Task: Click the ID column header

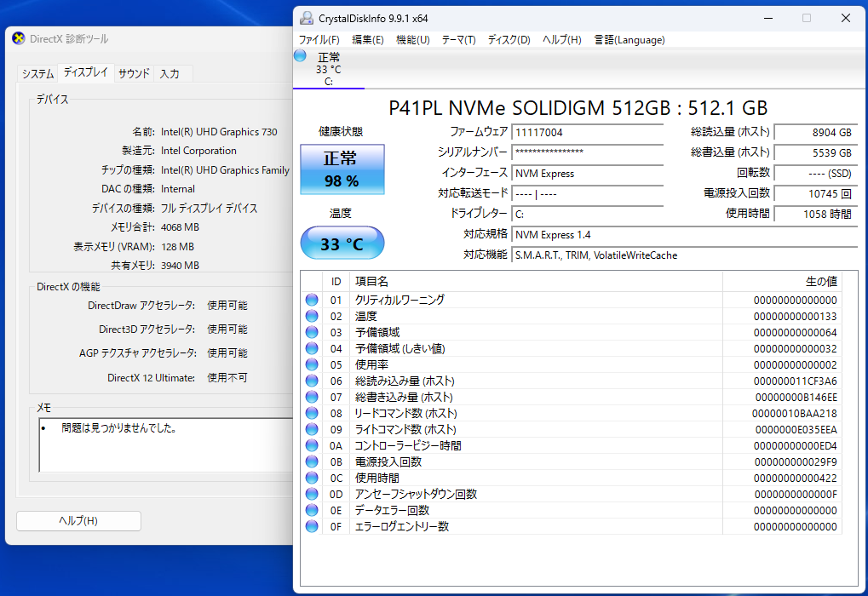Action: tap(336, 282)
